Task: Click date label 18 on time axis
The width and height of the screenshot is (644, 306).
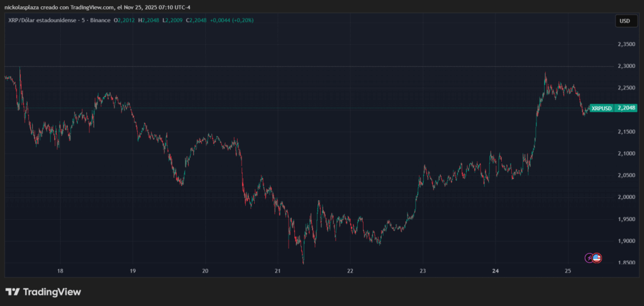Action: click(60, 271)
